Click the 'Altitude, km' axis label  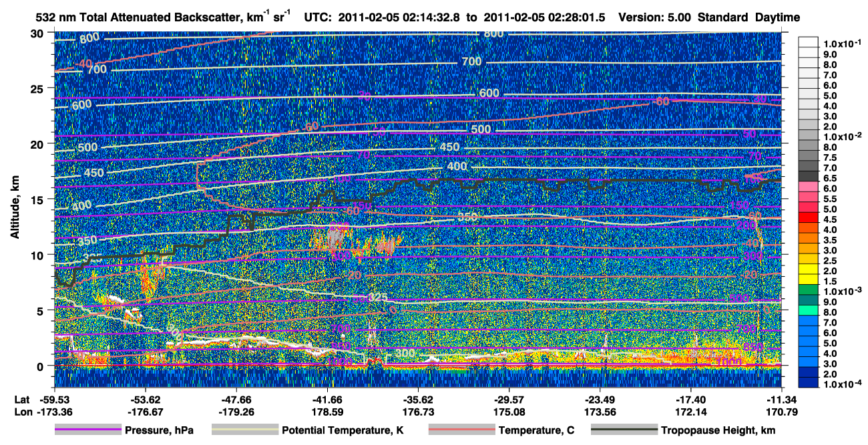pyautogui.click(x=14, y=207)
